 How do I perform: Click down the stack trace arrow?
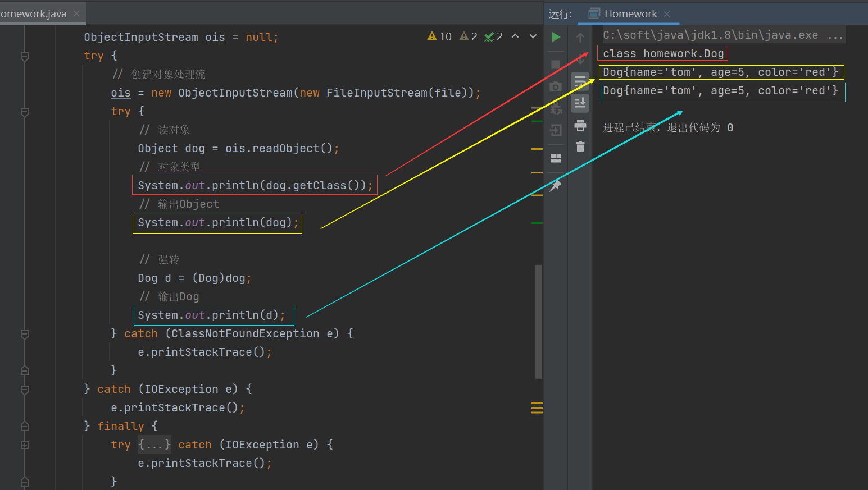pyautogui.click(x=580, y=59)
